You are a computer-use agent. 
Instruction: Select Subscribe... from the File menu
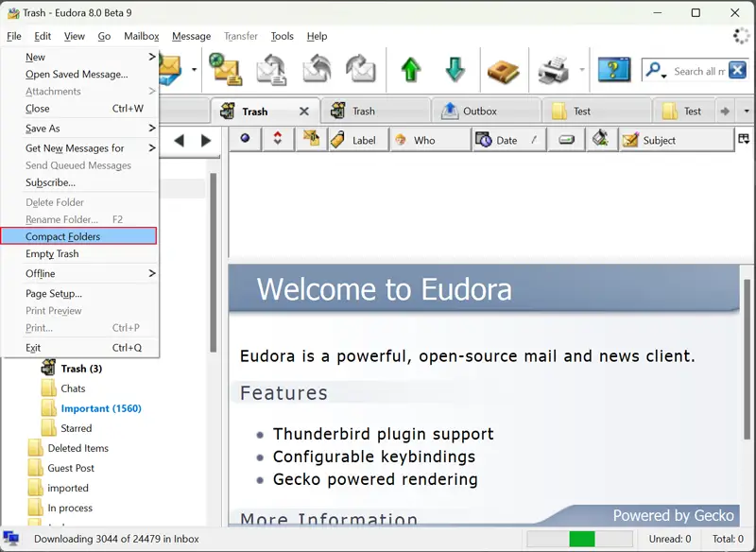(79, 182)
